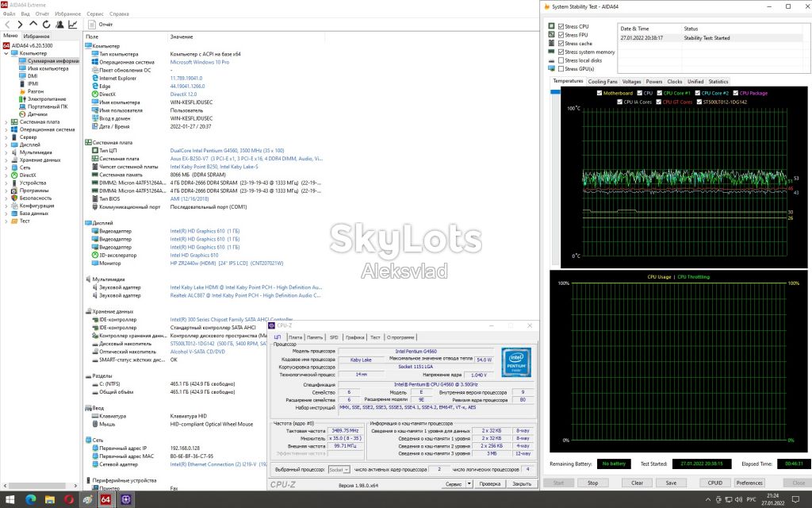Image resolution: width=812 pixels, height=508 pixels.
Task: Select Портативный ПК tree entry
Action: (x=48, y=106)
